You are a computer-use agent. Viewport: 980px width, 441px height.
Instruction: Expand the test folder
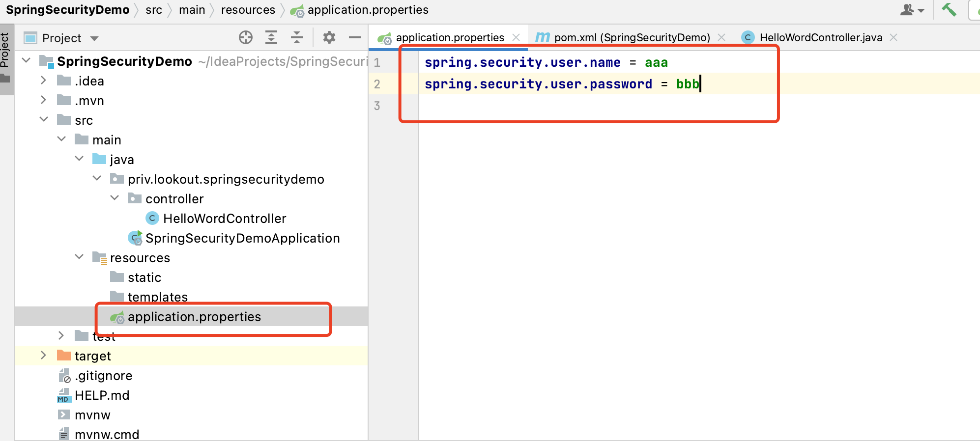61,335
